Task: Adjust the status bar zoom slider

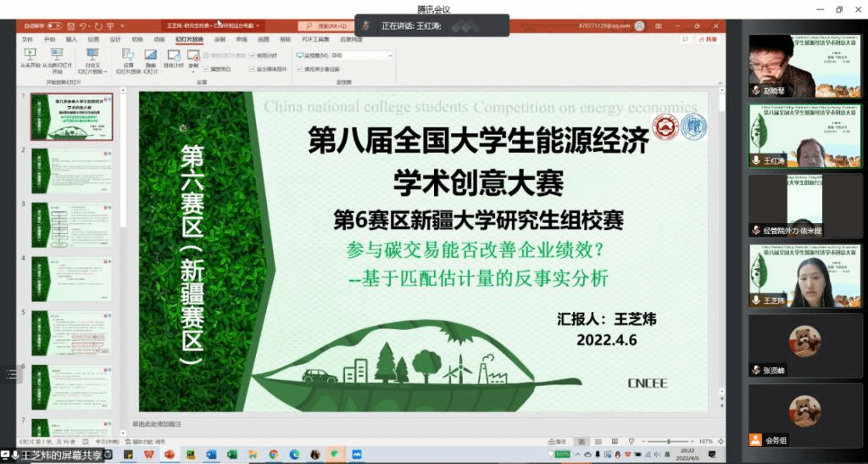Action: (x=669, y=441)
